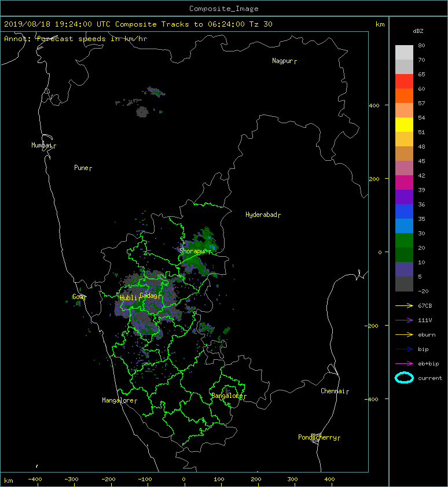Click the 0 km tick on bottom axis
448x487 pixels.
tap(183, 479)
